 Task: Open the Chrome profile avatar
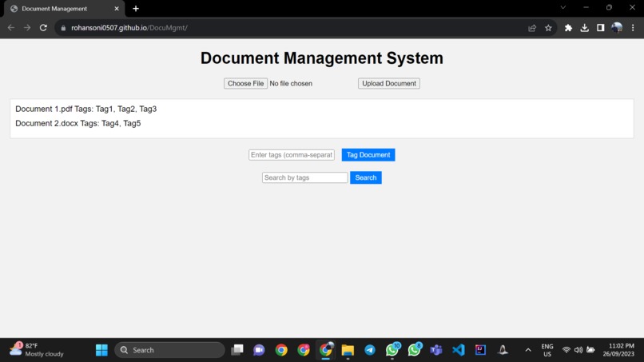pyautogui.click(x=617, y=28)
